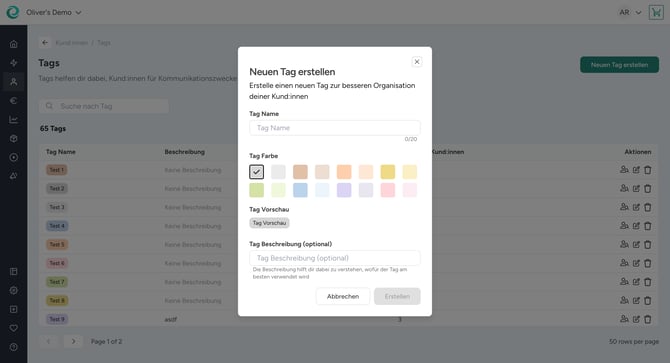This screenshot has width=670, height=363.
Task: Open the Euro finance icon in sidebar
Action: (14, 101)
